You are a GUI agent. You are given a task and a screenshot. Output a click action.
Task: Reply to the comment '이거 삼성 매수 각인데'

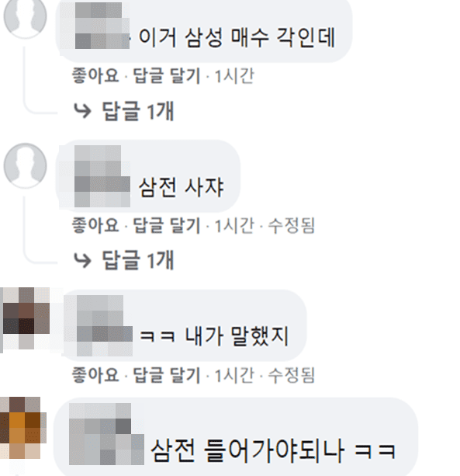click(x=167, y=75)
